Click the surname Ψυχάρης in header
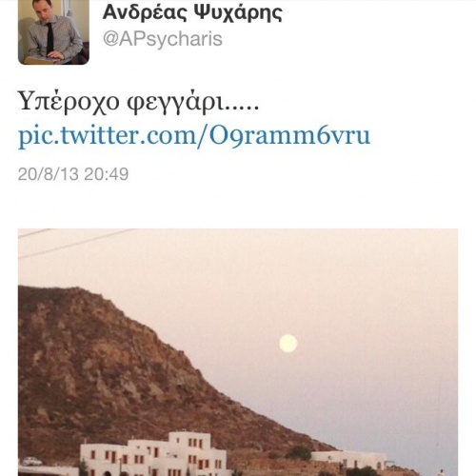 point(238,13)
